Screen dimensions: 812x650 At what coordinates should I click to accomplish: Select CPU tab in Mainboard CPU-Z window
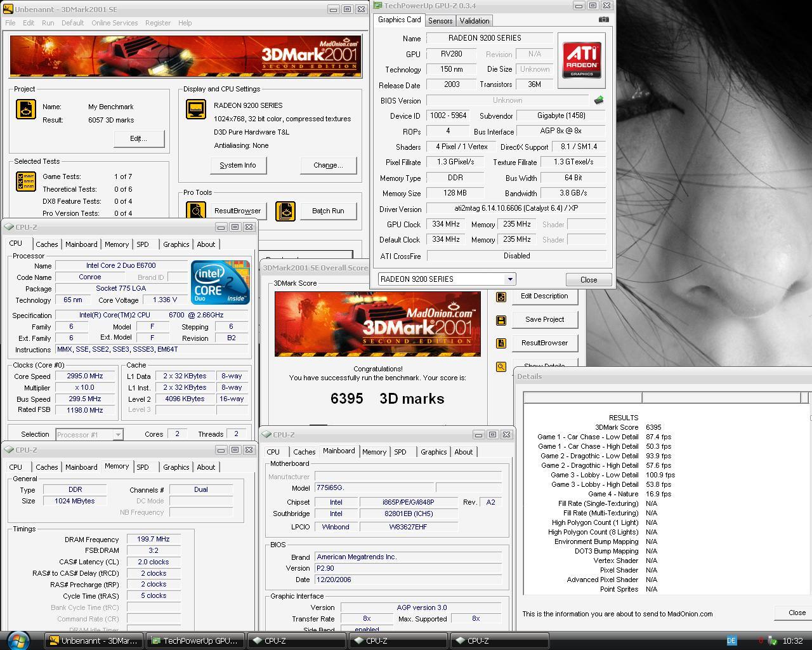click(273, 452)
